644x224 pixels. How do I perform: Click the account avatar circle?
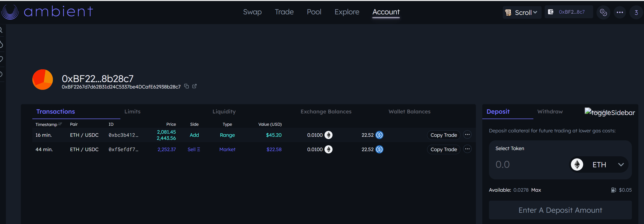[x=43, y=80]
